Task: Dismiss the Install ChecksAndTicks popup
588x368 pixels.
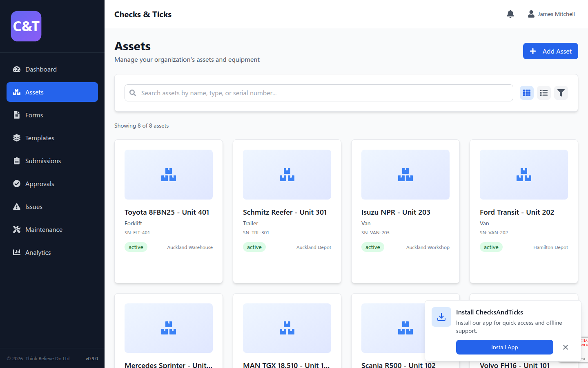Action: (x=565, y=347)
